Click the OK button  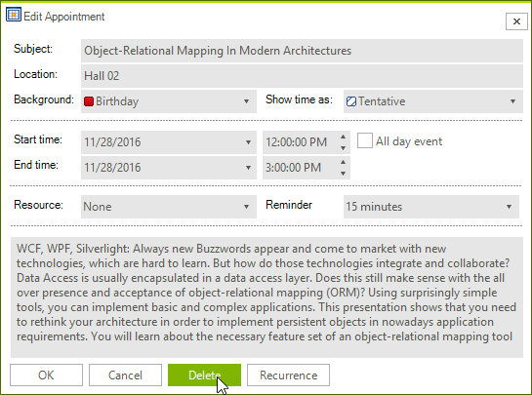pos(46,375)
